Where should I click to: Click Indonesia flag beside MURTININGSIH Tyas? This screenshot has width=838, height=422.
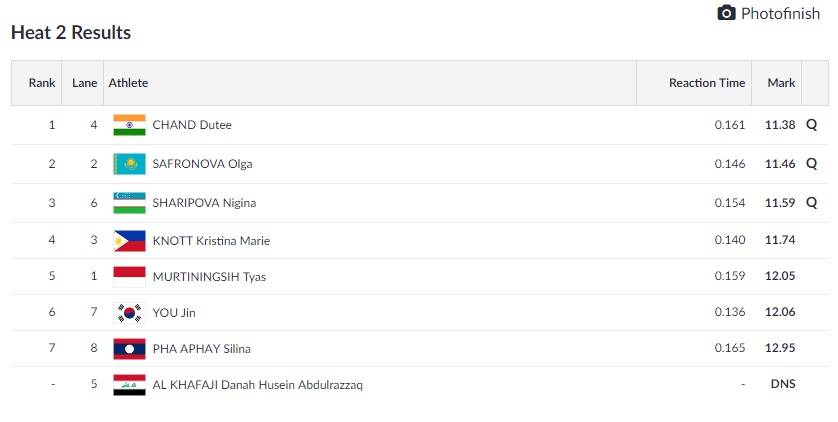[x=129, y=276]
